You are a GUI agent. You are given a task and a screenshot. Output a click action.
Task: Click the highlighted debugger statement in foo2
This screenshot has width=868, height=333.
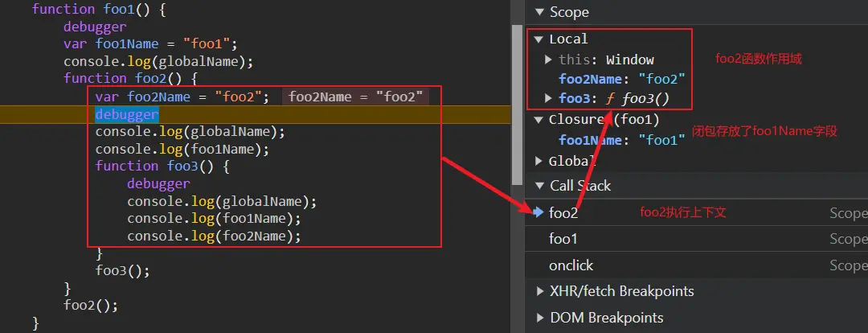(x=127, y=115)
